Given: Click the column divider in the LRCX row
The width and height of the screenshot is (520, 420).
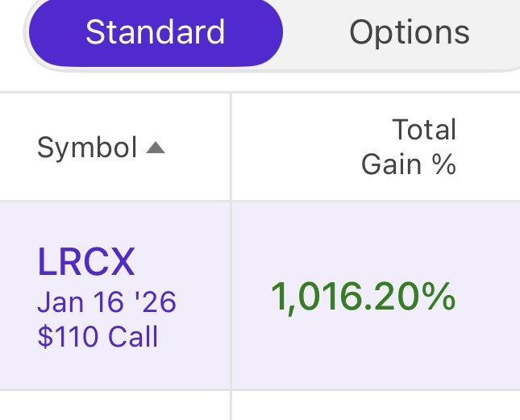Looking at the screenshot, I should tap(231, 295).
